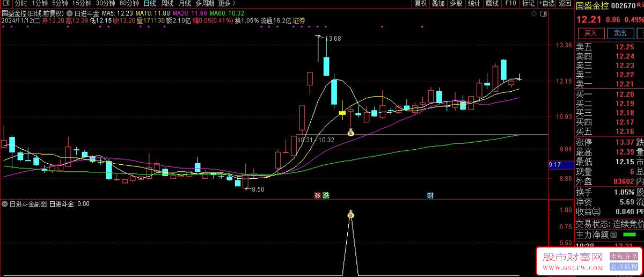The width and height of the screenshot is (644, 277).
Task: Select the 1分钟 period tab
Action: pos(40,3)
